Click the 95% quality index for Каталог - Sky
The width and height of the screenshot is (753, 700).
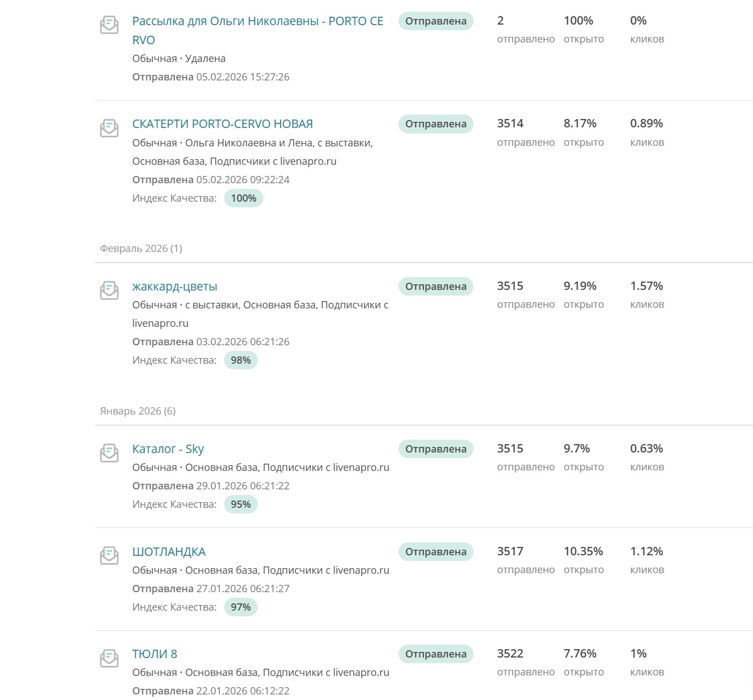(241, 504)
